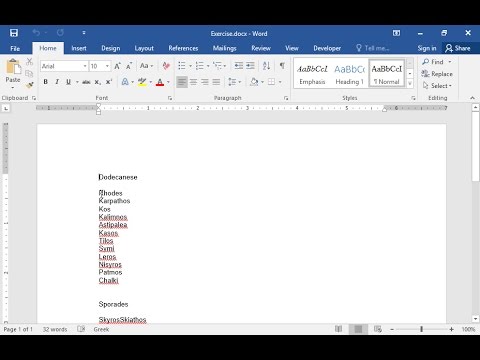The image size is (480, 360).
Task: Align text left
Action: tap(182, 82)
